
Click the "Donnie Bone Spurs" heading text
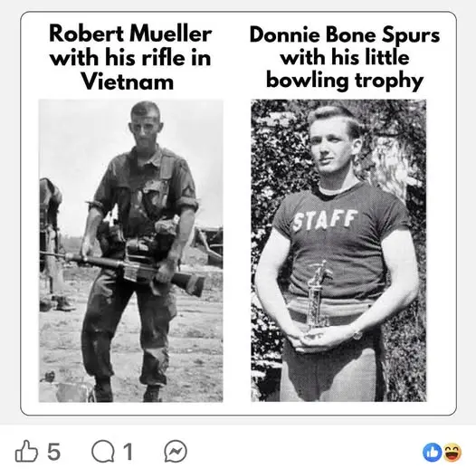[345, 34]
